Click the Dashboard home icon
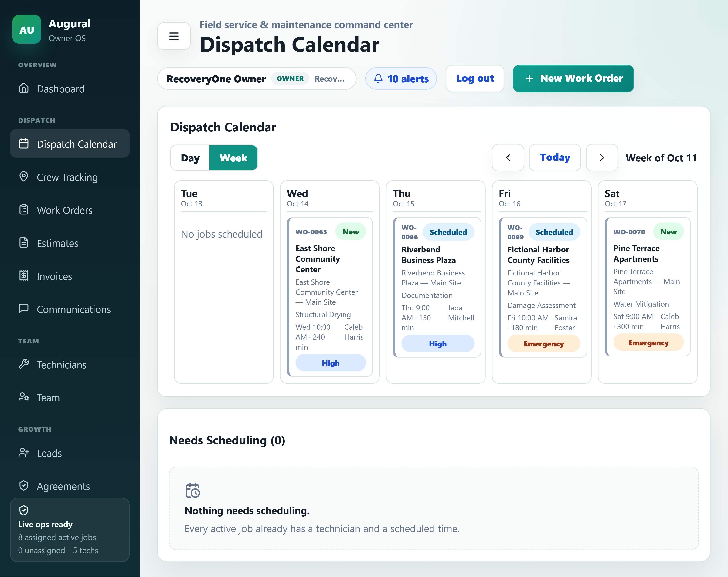Screen dimensions: 728x577 click(x=24, y=88)
